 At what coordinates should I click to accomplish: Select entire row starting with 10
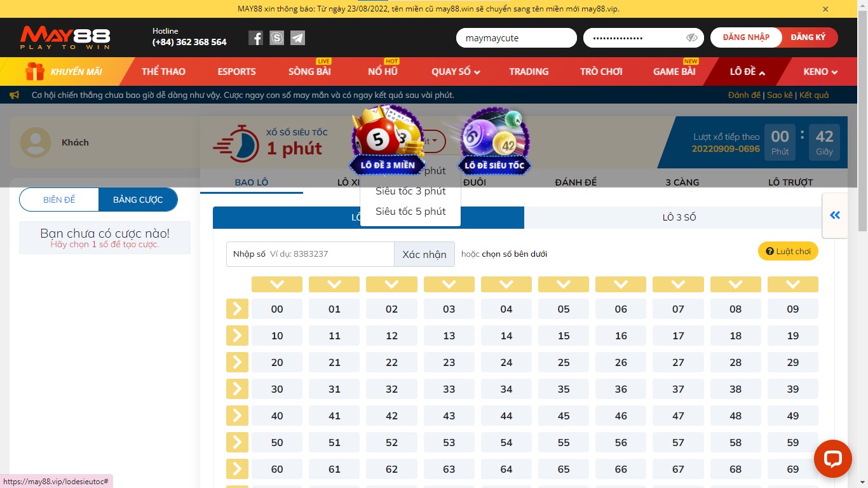[237, 335]
